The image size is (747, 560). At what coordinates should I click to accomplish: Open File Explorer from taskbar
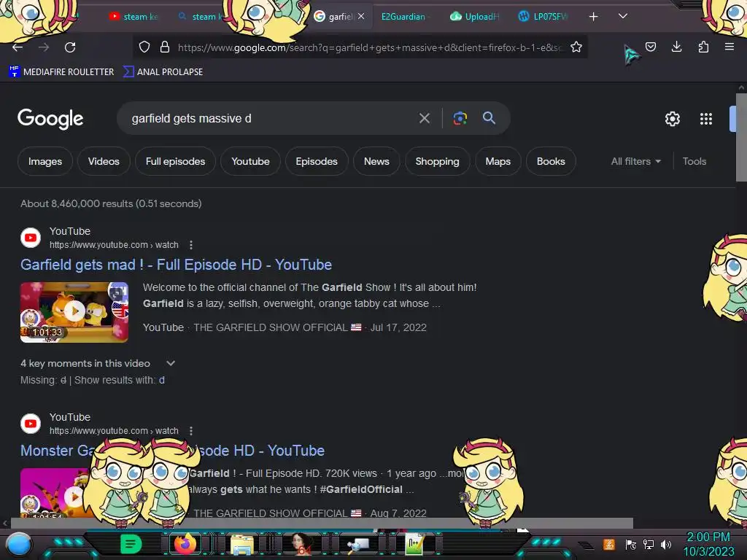point(242,544)
